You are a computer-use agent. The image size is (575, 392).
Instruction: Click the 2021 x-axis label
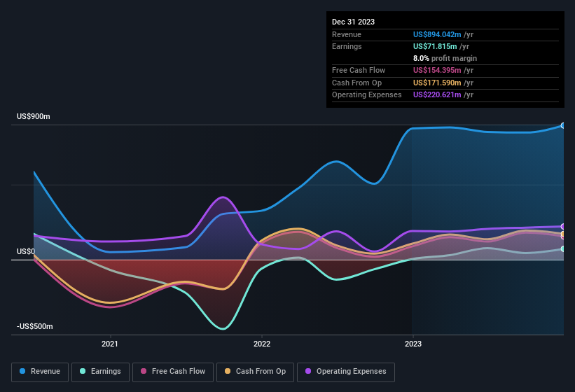(110, 344)
